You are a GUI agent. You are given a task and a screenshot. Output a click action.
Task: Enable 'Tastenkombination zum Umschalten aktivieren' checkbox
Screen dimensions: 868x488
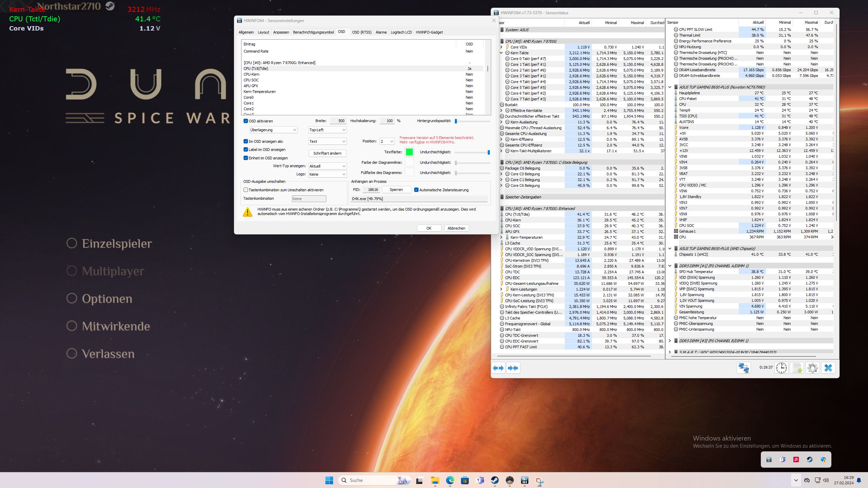[x=246, y=190]
